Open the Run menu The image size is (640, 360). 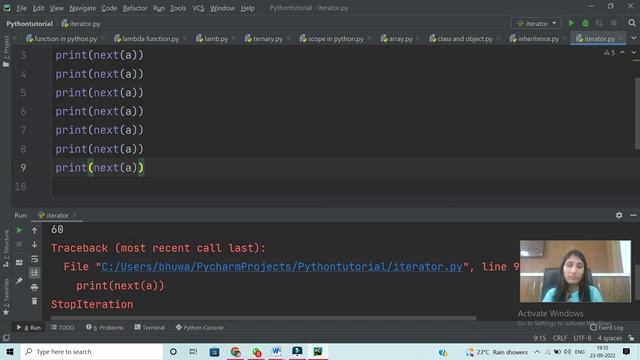point(159,8)
